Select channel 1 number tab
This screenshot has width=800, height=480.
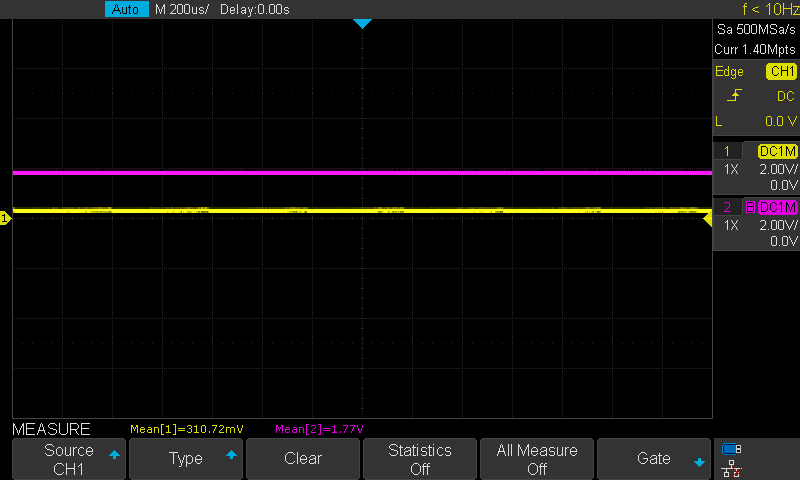point(727,151)
